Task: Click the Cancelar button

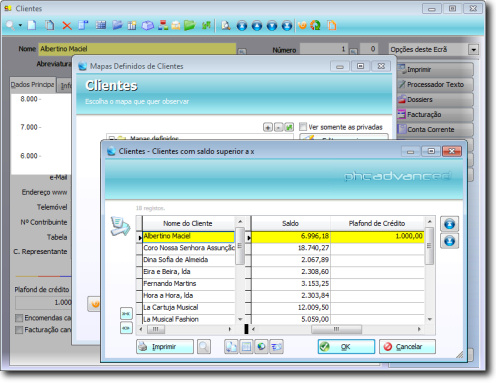Action: point(407,347)
